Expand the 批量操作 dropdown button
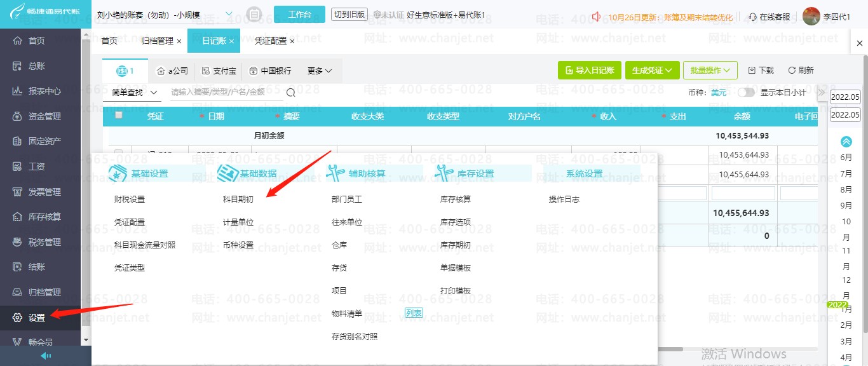The image size is (868, 366). tap(710, 71)
